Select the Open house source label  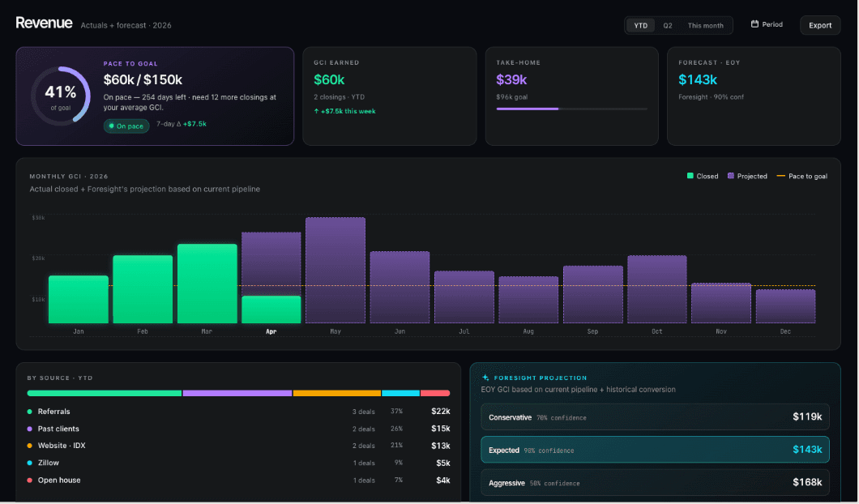pyautogui.click(x=59, y=481)
